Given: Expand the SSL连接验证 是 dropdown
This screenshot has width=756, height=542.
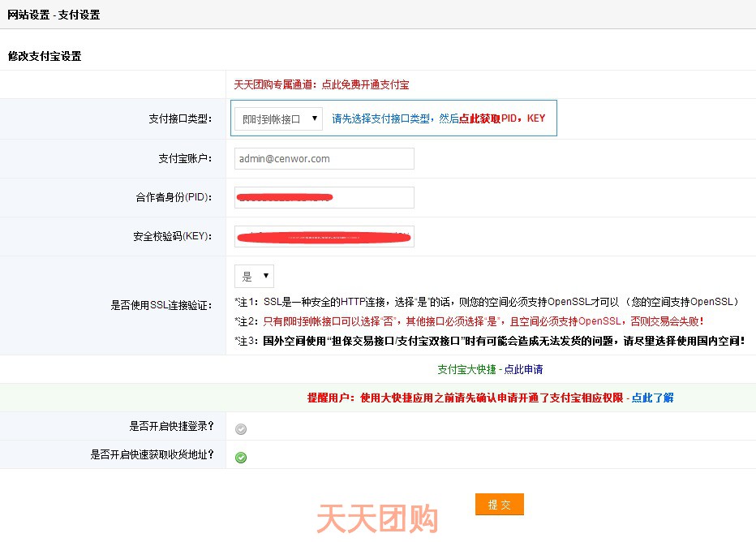Looking at the screenshot, I should tap(254, 276).
